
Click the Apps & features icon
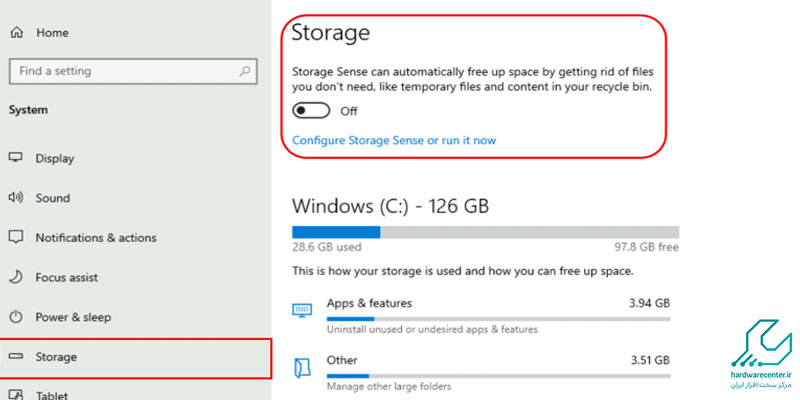[302, 310]
